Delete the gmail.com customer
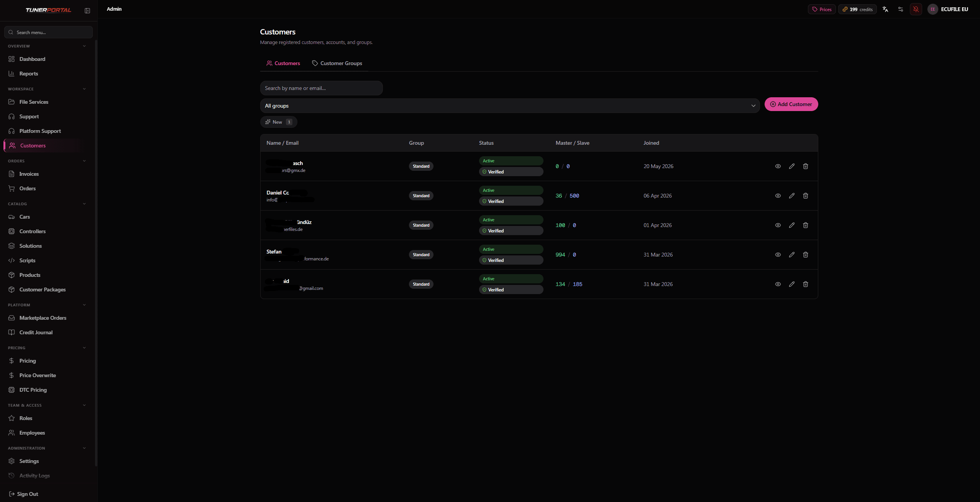 (x=806, y=284)
